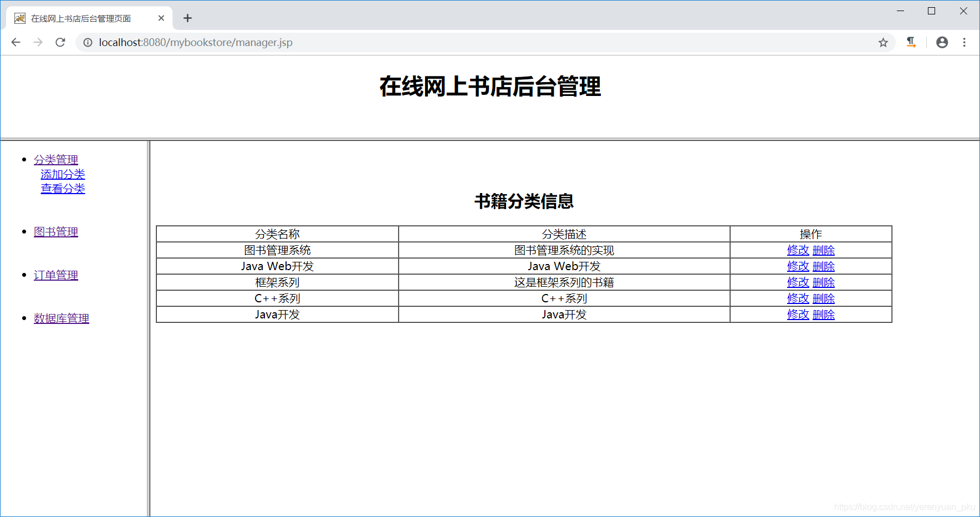Click the 在线网上书店后台管理 page title
The width and height of the screenshot is (980, 517).
click(490, 87)
